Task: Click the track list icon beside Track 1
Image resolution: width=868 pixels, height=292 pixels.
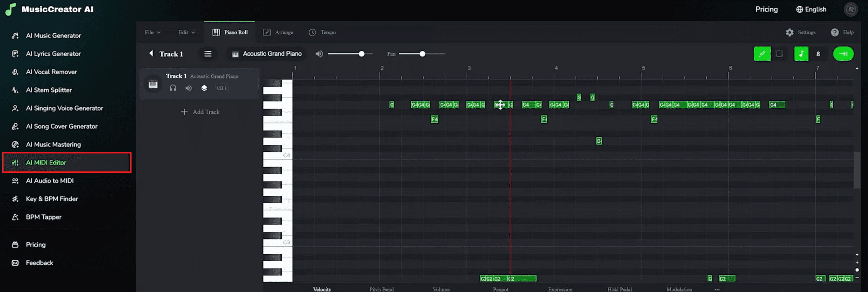Action: [x=207, y=54]
